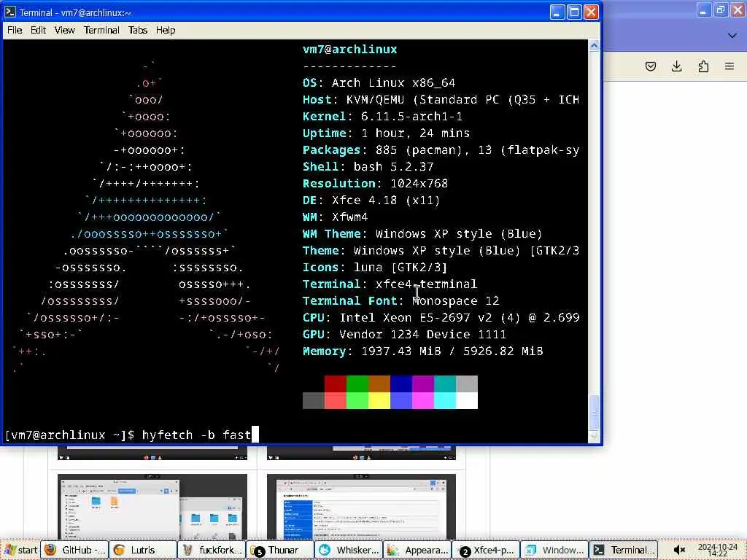The width and height of the screenshot is (747, 560).
Task: Click the bright magenta color block
Action: pos(423,400)
